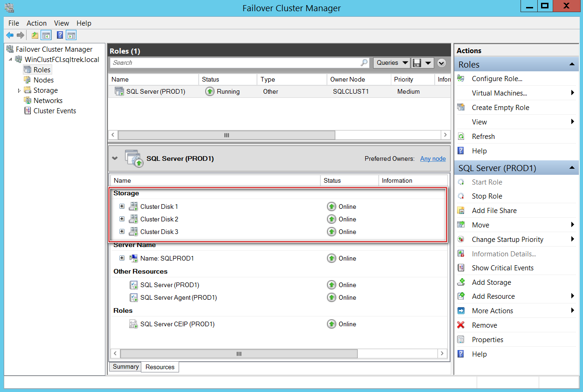Click the SQL Server Agent (PROD1) resource icon
Image resolution: width=583 pixels, height=392 pixels.
click(133, 297)
